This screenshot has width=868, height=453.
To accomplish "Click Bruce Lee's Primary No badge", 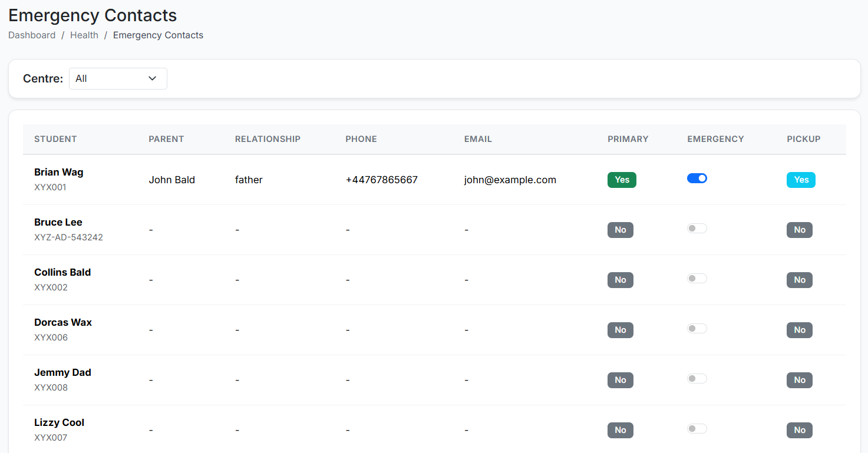I will (620, 230).
